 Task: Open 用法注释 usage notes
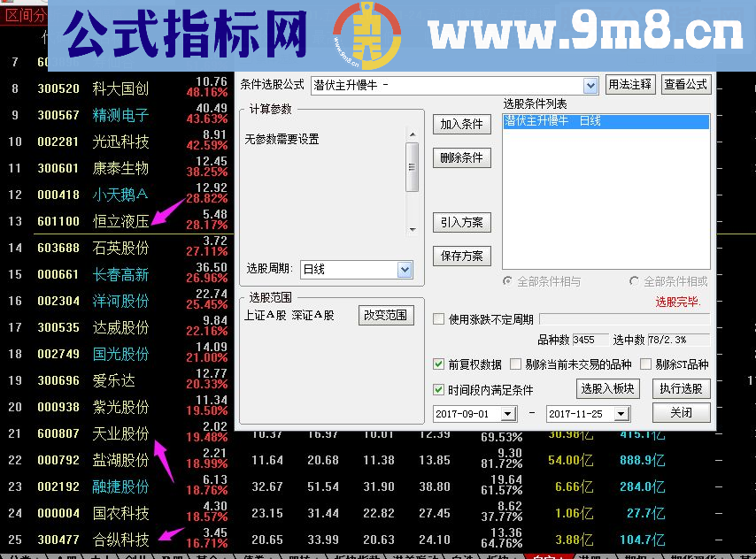[x=632, y=84]
